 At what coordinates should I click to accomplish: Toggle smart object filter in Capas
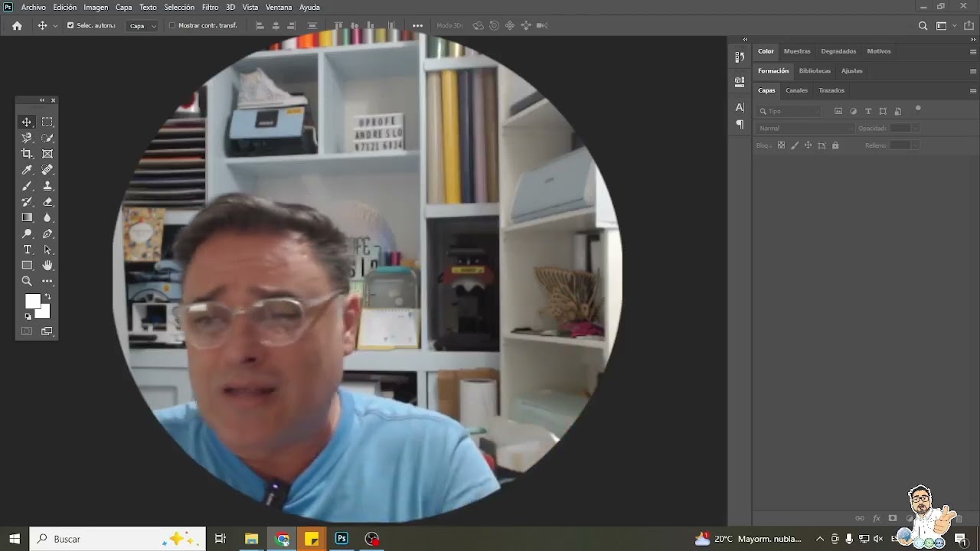[898, 111]
